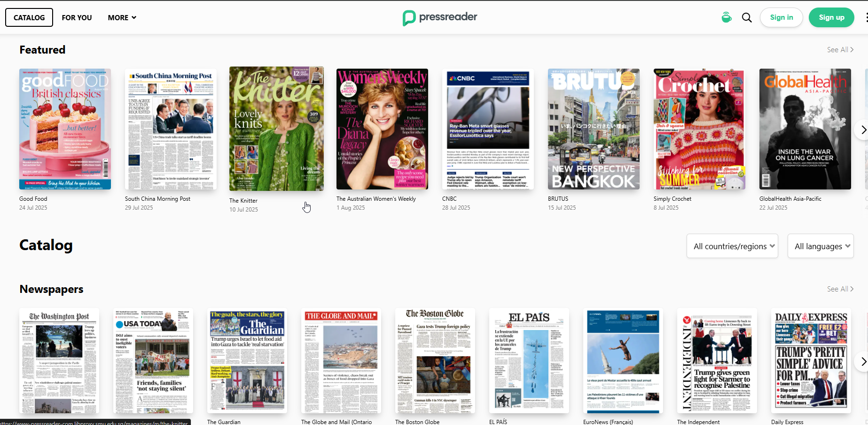The image size is (868, 425).
Task: Open Good Food magazine cover
Action: point(65,129)
